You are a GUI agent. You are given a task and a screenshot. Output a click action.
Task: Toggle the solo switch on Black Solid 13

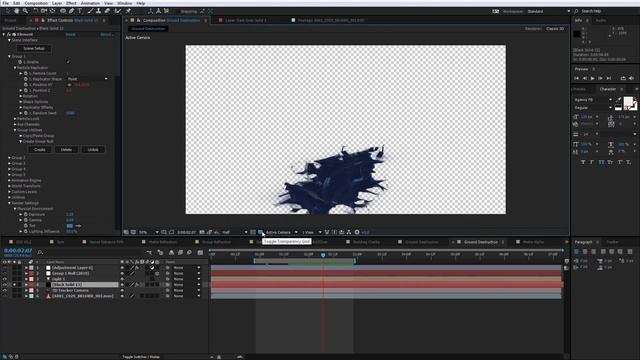pyautogui.click(x=14, y=284)
